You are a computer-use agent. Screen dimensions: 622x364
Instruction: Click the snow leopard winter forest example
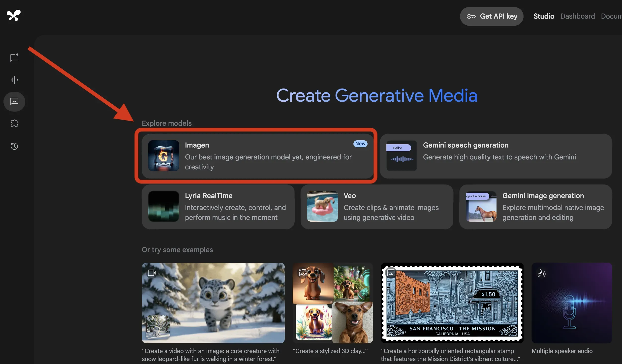(213, 303)
